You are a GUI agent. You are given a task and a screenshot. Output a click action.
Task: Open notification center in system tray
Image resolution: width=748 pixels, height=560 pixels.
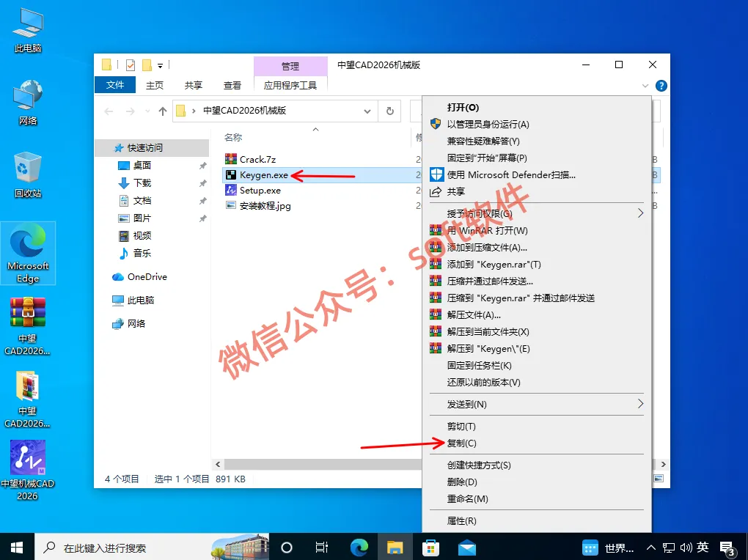[x=727, y=548]
